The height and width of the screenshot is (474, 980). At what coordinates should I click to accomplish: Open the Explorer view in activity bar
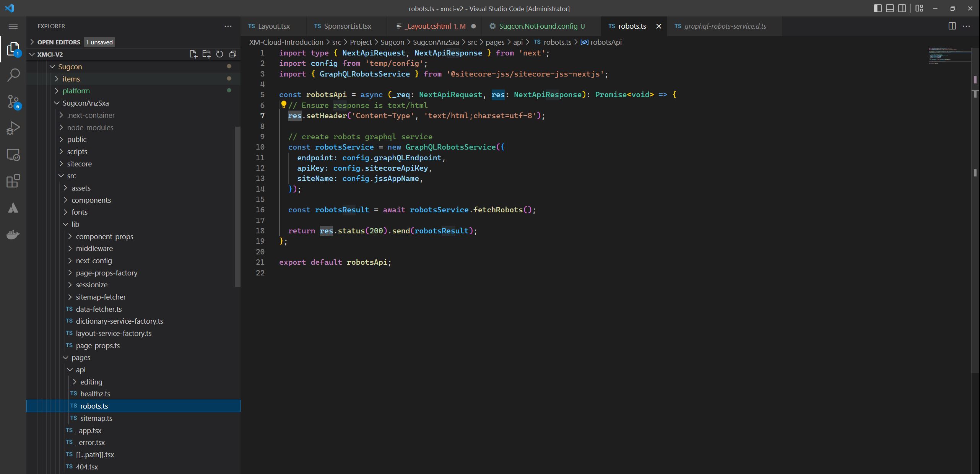[x=13, y=49]
